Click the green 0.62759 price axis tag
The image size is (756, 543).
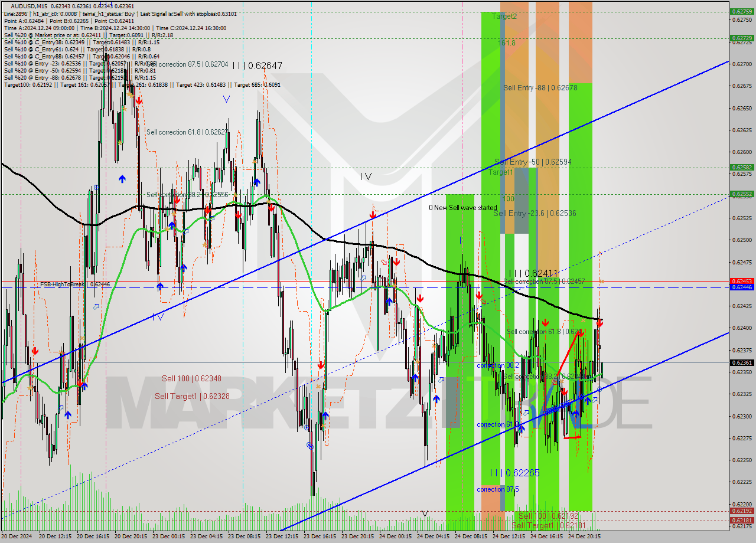(x=741, y=11)
